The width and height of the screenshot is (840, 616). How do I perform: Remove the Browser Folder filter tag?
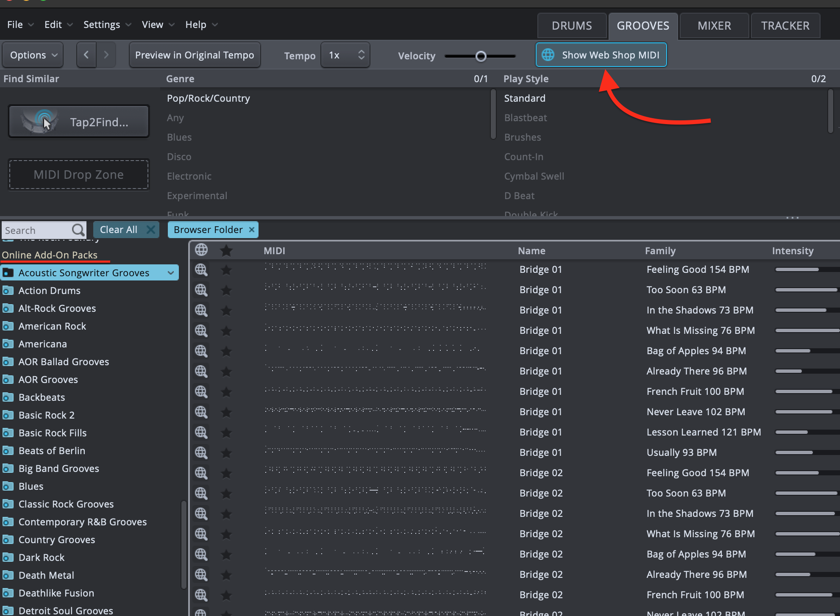[252, 230]
